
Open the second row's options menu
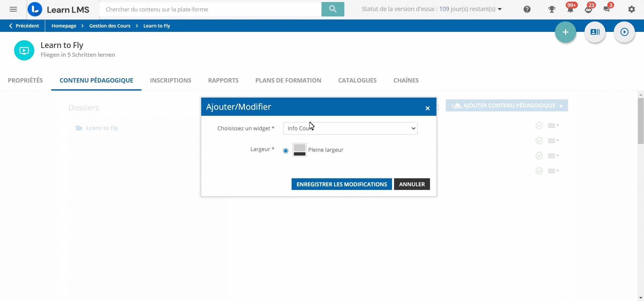click(553, 141)
